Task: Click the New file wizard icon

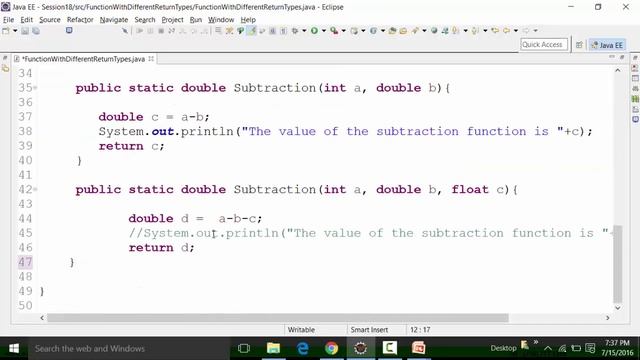Action: tap(6, 31)
